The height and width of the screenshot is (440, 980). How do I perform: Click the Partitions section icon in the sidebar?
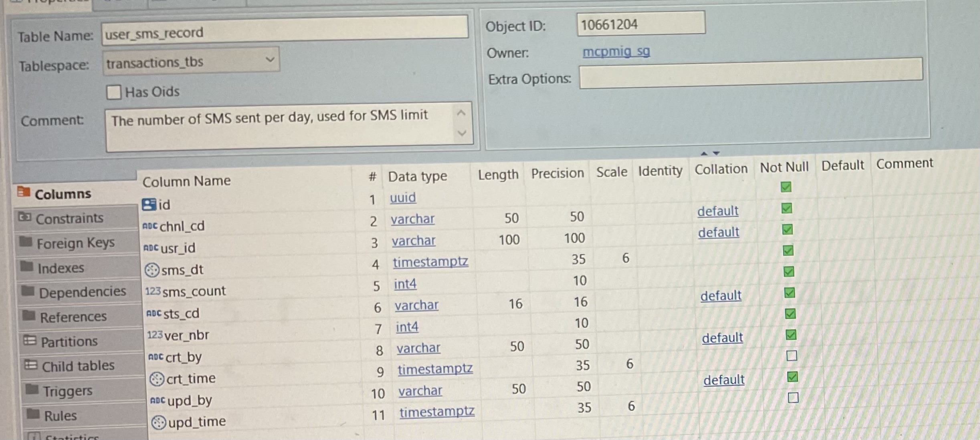pyautogui.click(x=30, y=341)
